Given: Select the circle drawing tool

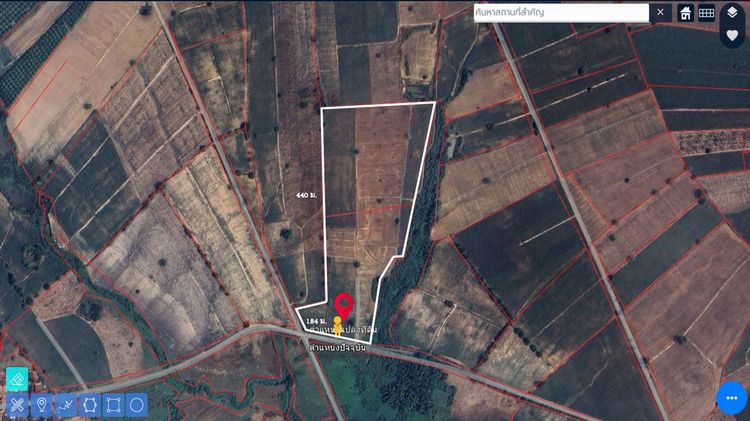Looking at the screenshot, I should [x=136, y=405].
